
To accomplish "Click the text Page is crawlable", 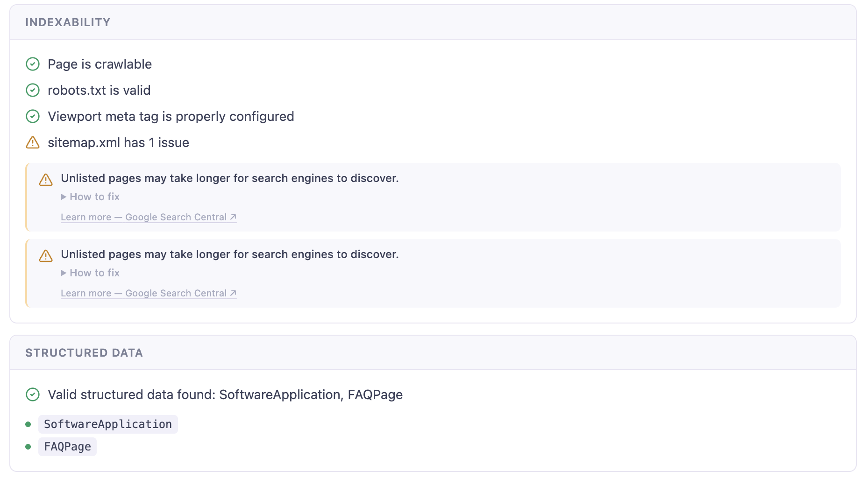I will coord(100,64).
